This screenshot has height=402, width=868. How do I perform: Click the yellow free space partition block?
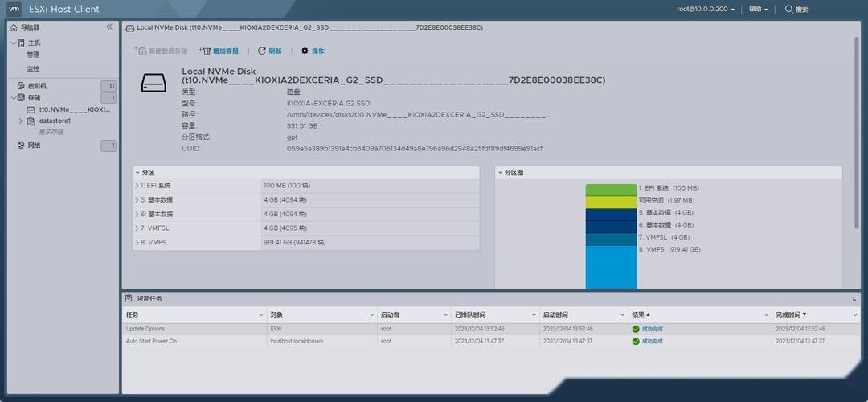611,202
